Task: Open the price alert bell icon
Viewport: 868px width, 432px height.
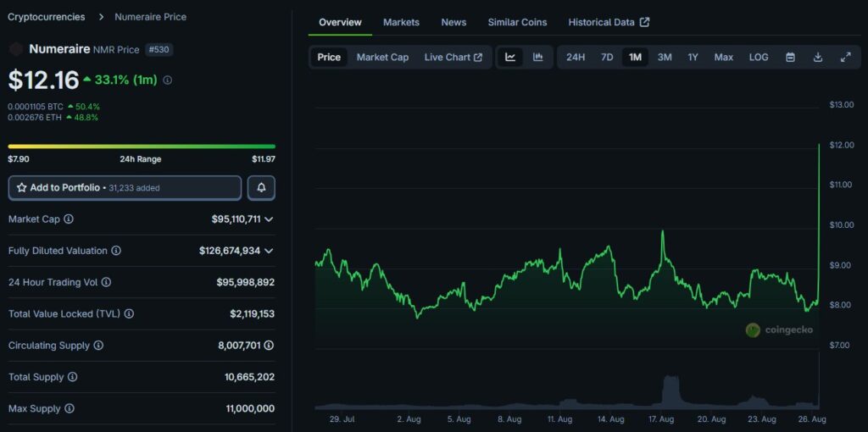Action: (x=261, y=188)
